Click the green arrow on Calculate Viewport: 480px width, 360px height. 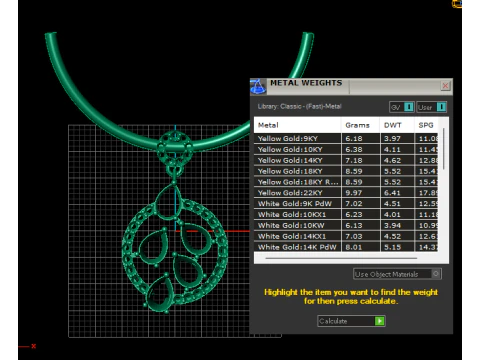[379, 321]
